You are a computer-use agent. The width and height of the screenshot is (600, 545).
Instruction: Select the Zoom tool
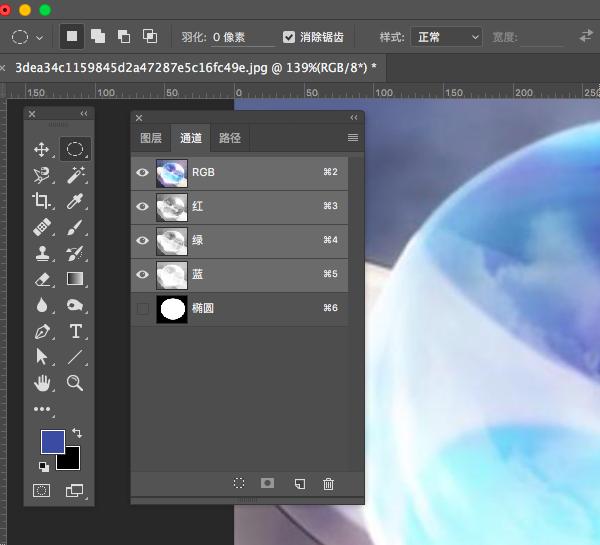tap(75, 383)
